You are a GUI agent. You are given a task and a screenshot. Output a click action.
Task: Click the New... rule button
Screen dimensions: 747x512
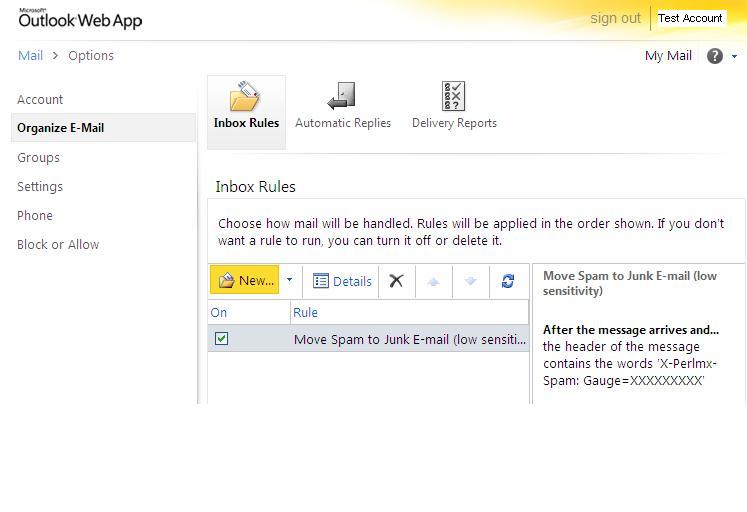pyautogui.click(x=246, y=280)
